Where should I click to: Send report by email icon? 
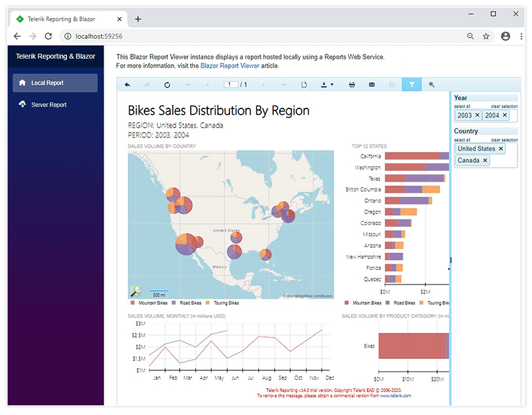[372, 85]
